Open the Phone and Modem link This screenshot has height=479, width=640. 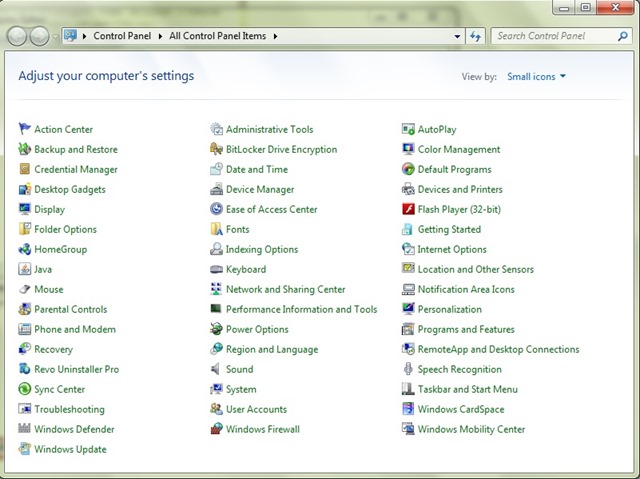coord(75,329)
